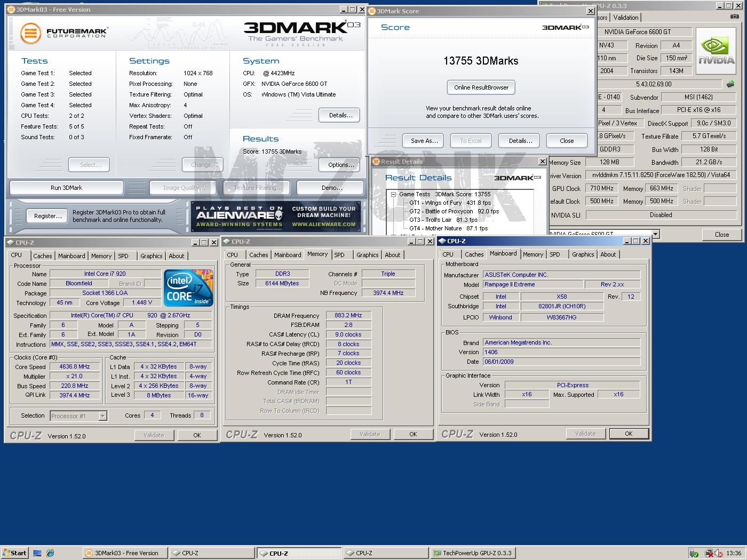Click the Result Details window title icon
Image resolution: width=747 pixels, height=560 pixels.
click(x=376, y=162)
